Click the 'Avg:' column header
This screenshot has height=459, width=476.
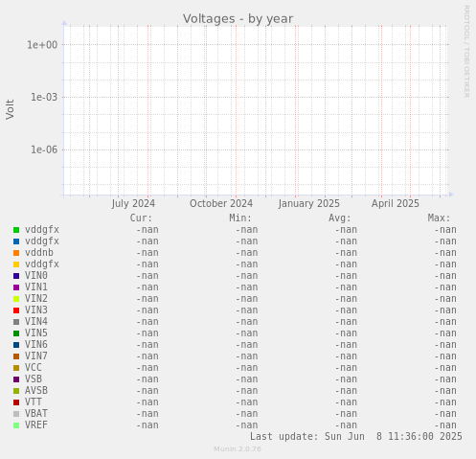pos(340,218)
